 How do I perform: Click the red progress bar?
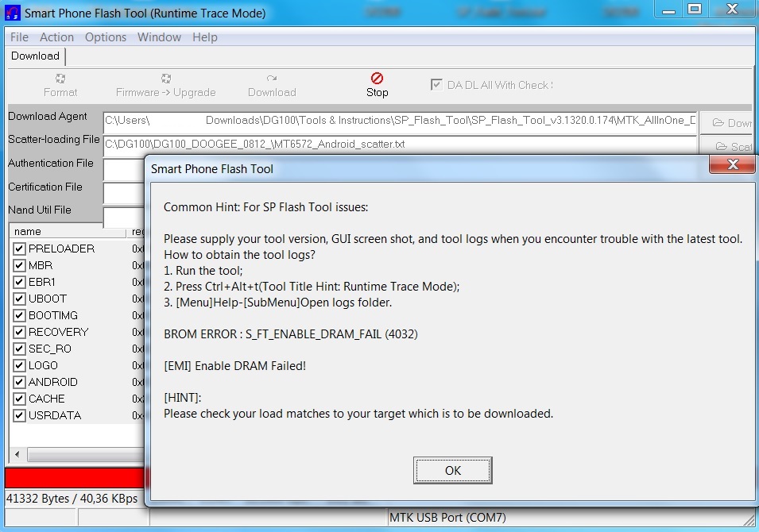(75, 478)
